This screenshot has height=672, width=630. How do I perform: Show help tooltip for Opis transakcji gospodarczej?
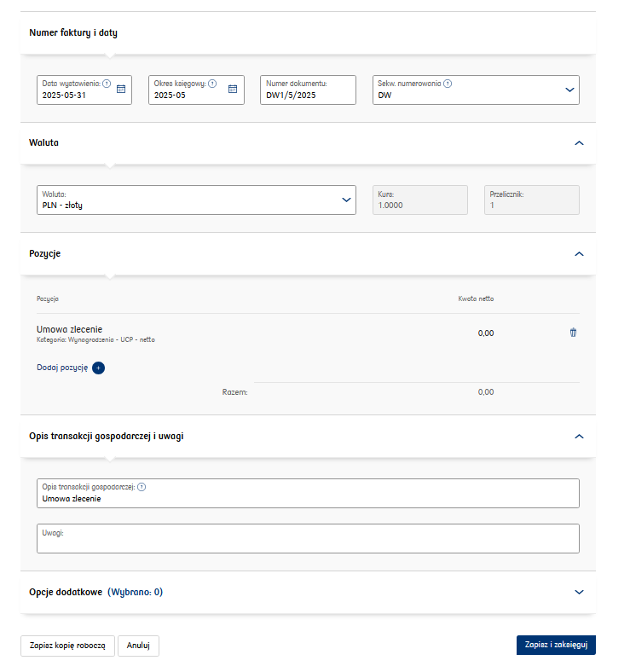pos(142,487)
